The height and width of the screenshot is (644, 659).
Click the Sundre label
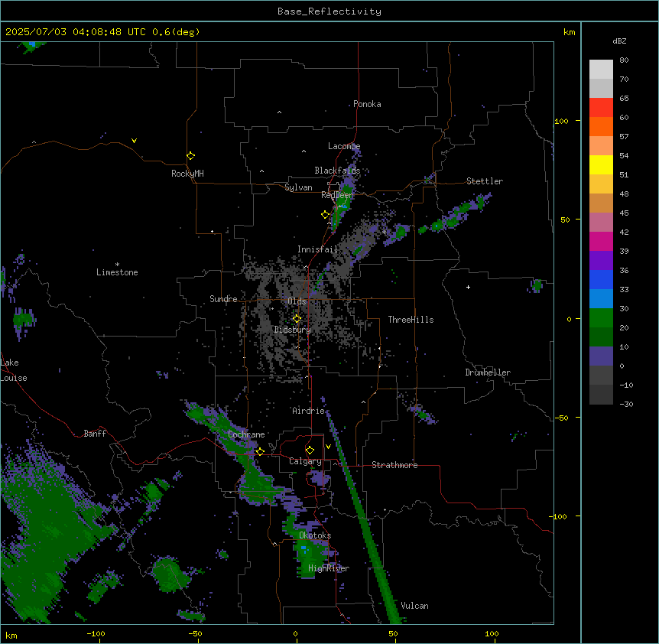[x=223, y=299]
